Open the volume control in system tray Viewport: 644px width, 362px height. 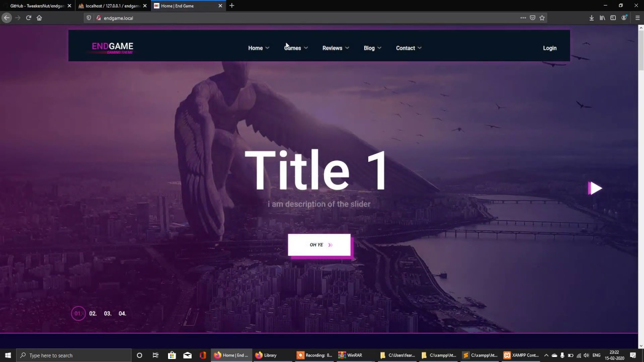click(586, 355)
